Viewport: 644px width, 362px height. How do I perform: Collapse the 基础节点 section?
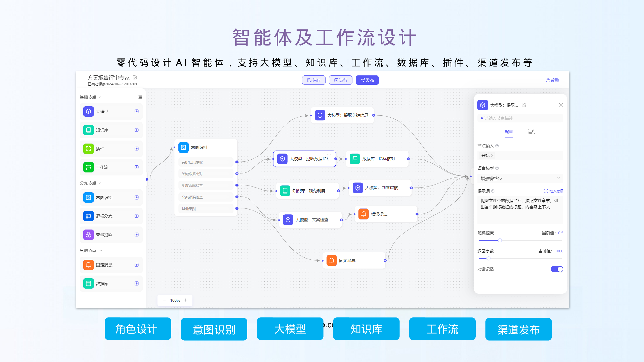pyautogui.click(x=101, y=97)
